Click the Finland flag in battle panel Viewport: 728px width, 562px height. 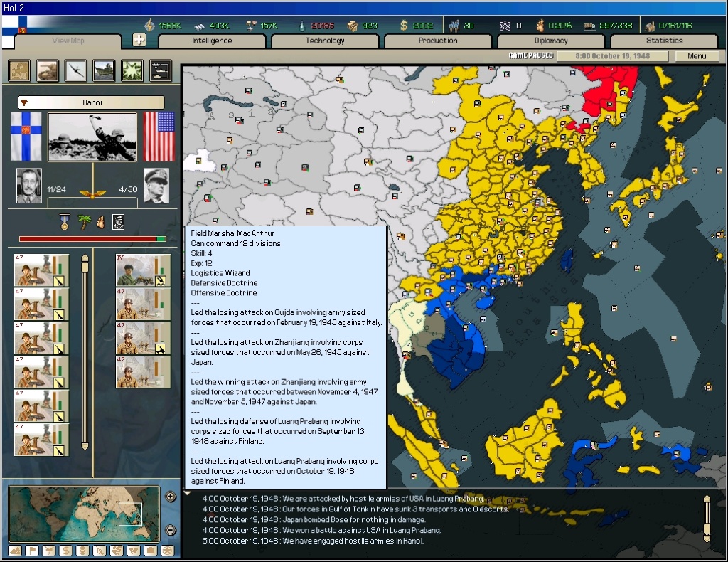click(x=26, y=137)
